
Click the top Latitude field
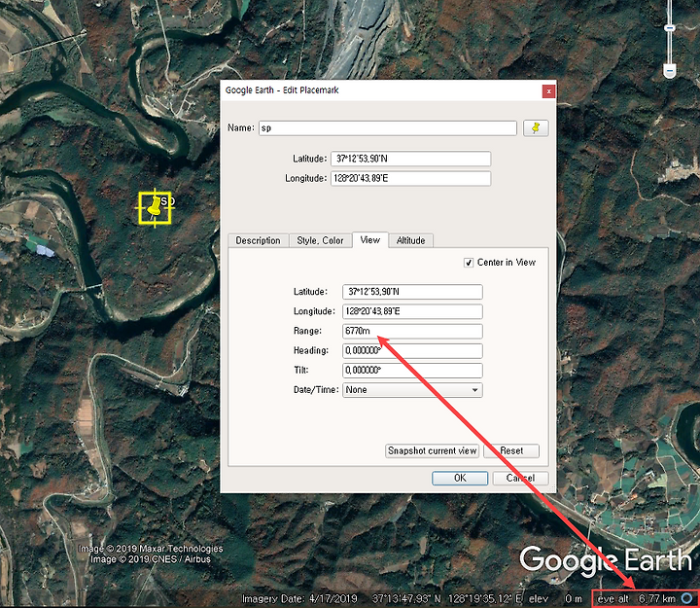(x=410, y=159)
